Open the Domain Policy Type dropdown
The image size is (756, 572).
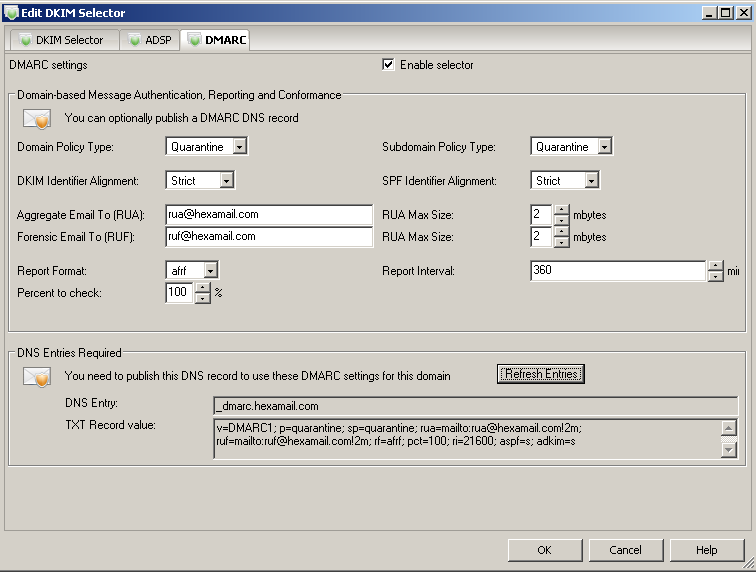[238, 147]
